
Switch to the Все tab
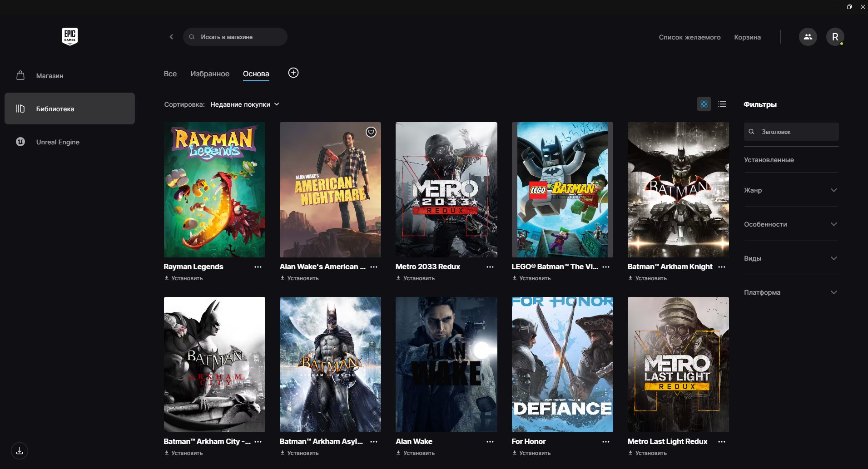coord(170,74)
